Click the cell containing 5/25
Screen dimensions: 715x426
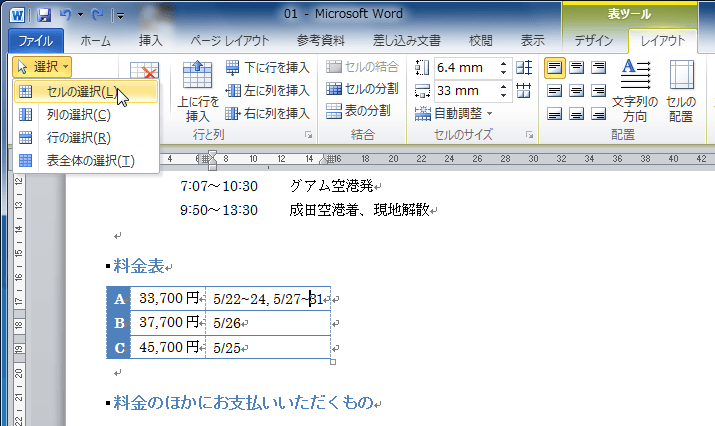pyautogui.click(x=268, y=348)
